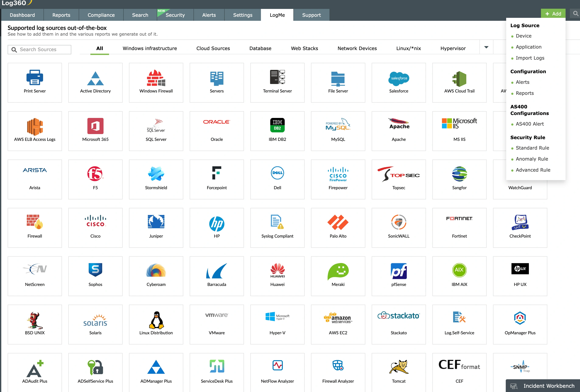Choose the Terminal Server icon
Image resolution: width=580 pixels, height=392 pixels.
pyautogui.click(x=277, y=77)
